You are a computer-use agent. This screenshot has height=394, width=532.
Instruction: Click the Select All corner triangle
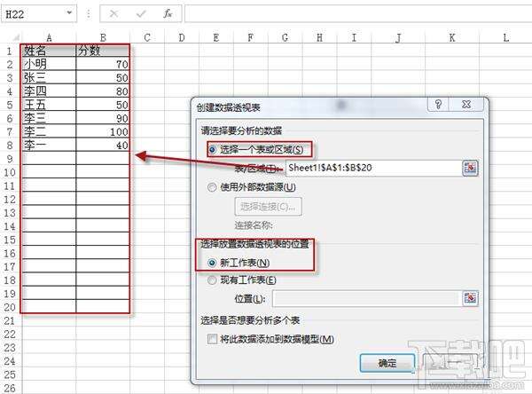click(16, 37)
